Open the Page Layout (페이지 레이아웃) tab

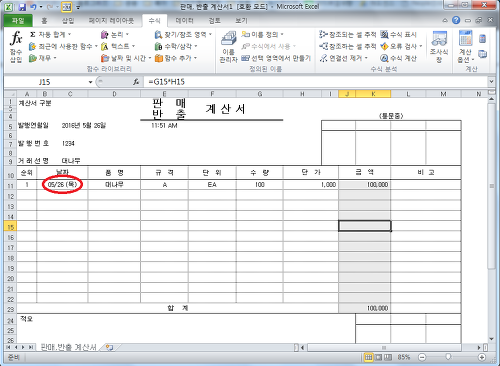coord(111,21)
